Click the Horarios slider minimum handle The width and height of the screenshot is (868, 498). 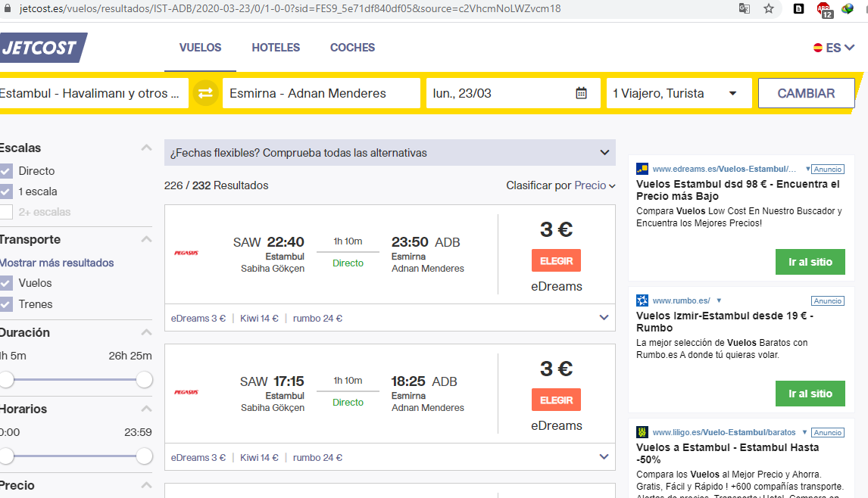pos(6,456)
